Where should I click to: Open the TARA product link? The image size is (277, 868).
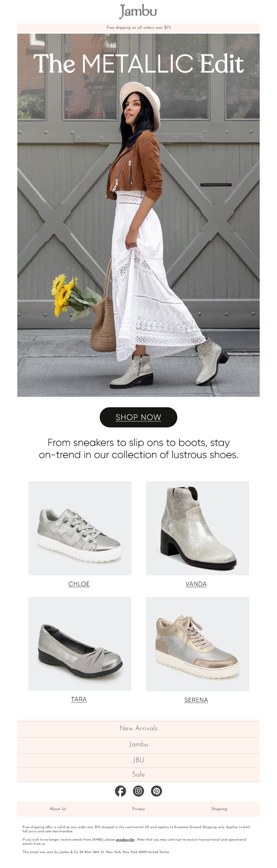pyautogui.click(x=79, y=699)
